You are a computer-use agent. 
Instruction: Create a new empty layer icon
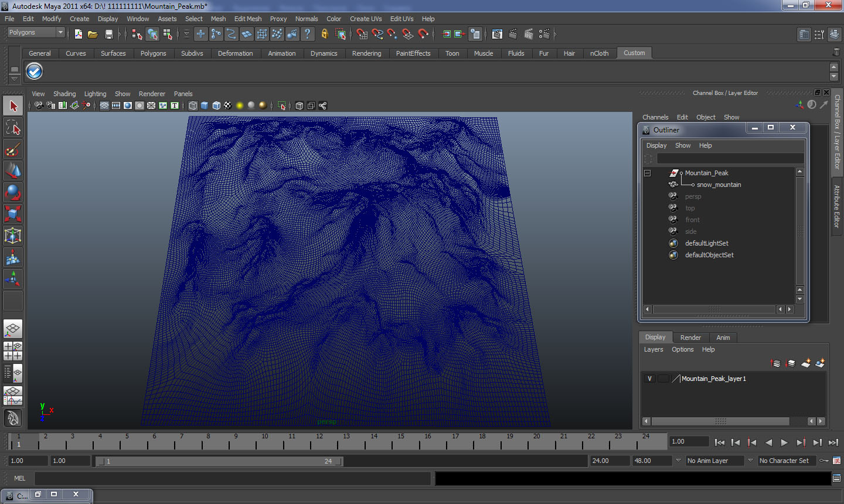(x=805, y=363)
